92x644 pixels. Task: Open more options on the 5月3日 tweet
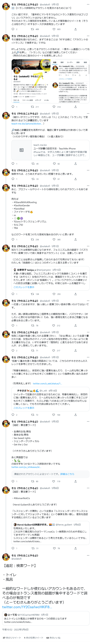pos(88,422)
